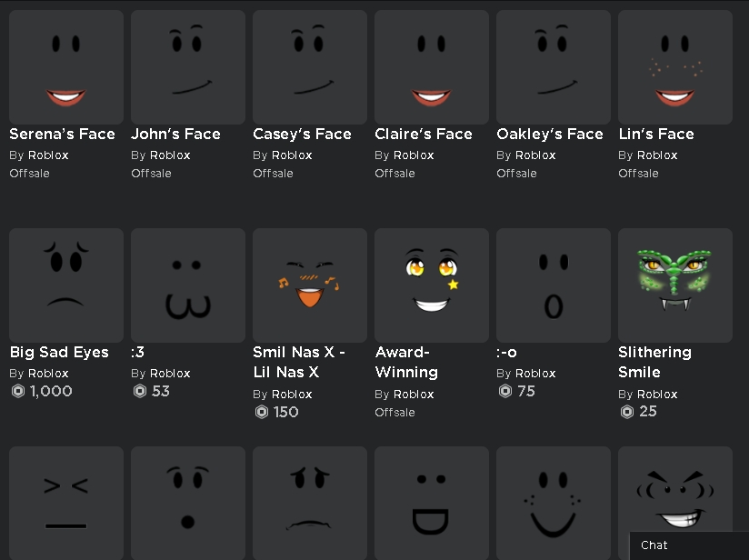This screenshot has width=749, height=560.
Task: Select the freckled big smile face thumbnail
Action: tap(554, 503)
